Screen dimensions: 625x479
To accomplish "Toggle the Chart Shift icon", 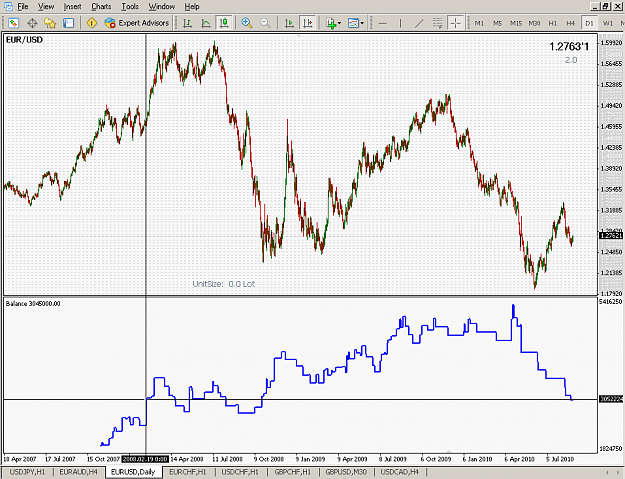I will tap(308, 23).
